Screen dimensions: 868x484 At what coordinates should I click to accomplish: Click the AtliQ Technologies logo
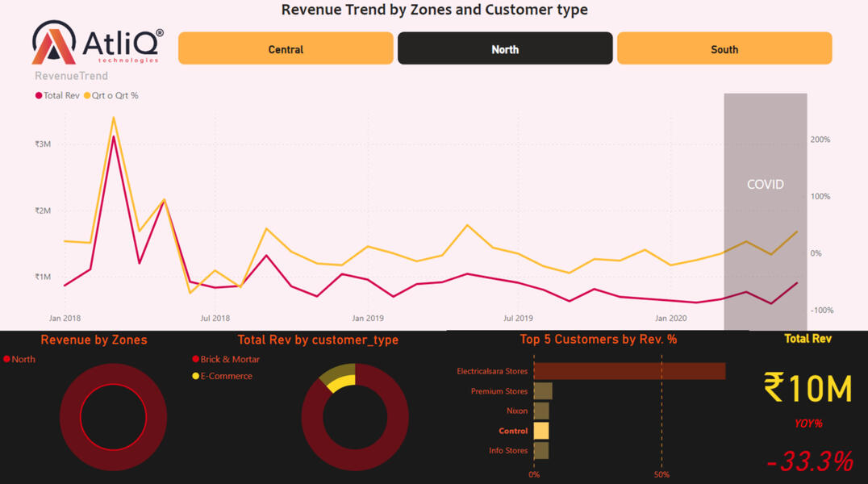click(97, 43)
